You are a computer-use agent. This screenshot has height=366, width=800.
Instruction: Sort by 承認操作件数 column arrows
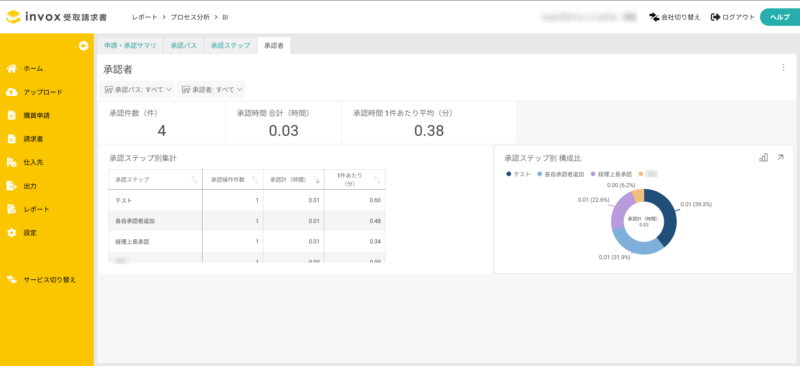pyautogui.click(x=255, y=180)
